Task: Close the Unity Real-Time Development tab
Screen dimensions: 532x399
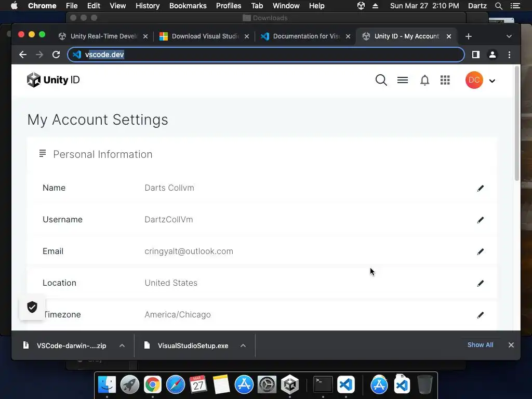Action: (145, 36)
